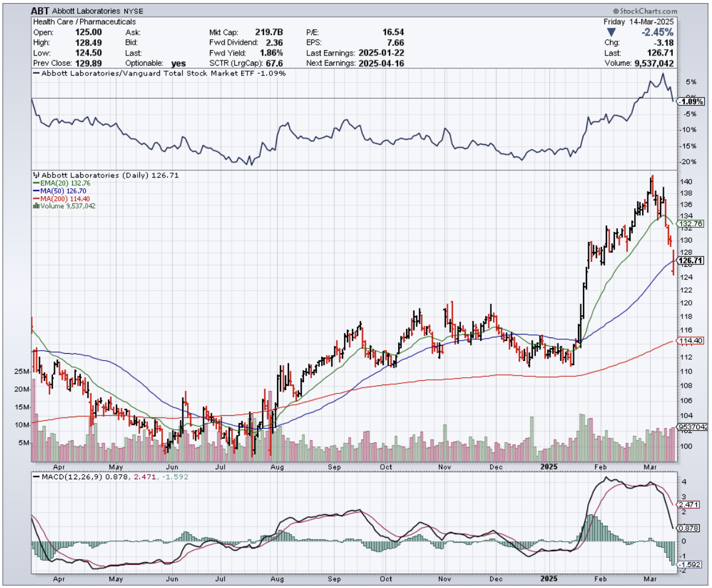Click the blue down-triangle change indicator

(611, 32)
